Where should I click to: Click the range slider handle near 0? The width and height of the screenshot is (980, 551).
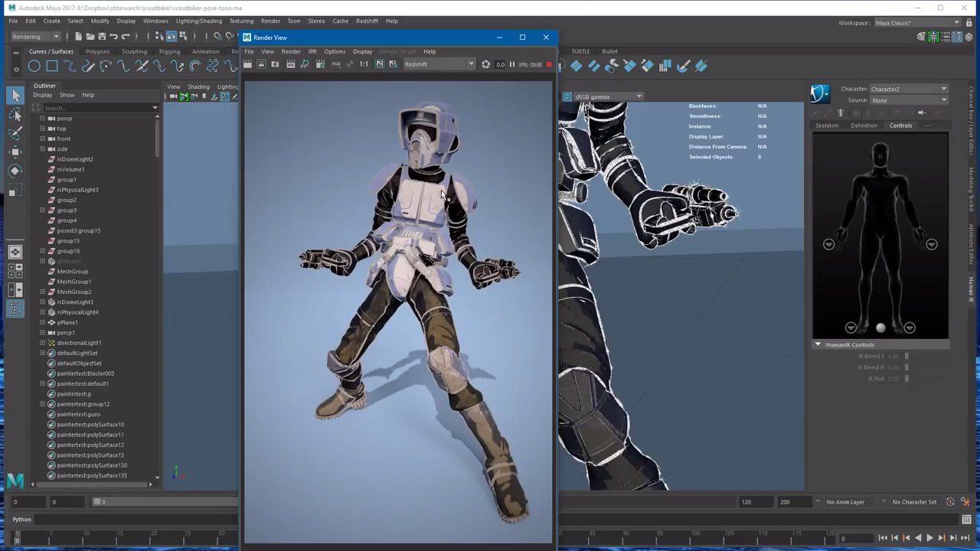point(96,502)
